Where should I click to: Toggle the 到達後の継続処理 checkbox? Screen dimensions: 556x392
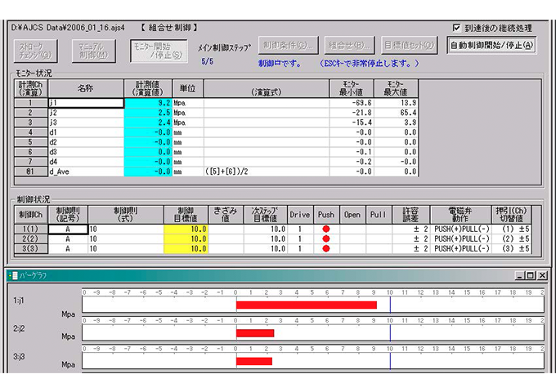pyautogui.click(x=457, y=28)
